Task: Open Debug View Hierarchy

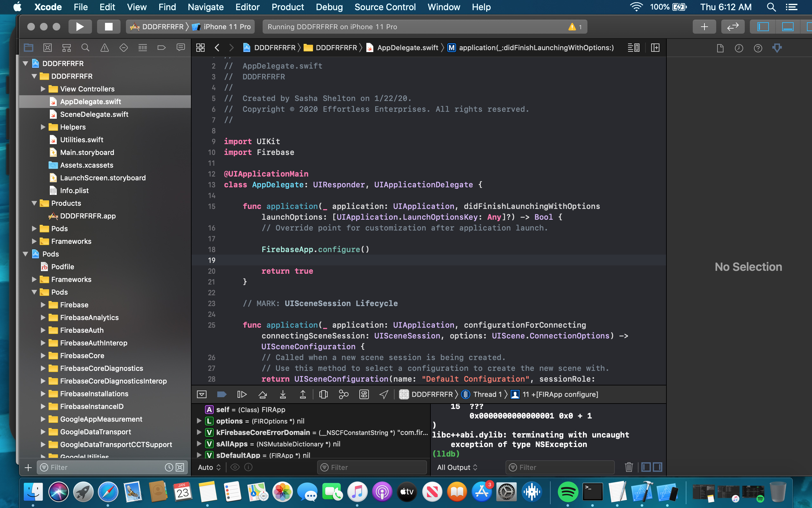Action: click(x=324, y=394)
